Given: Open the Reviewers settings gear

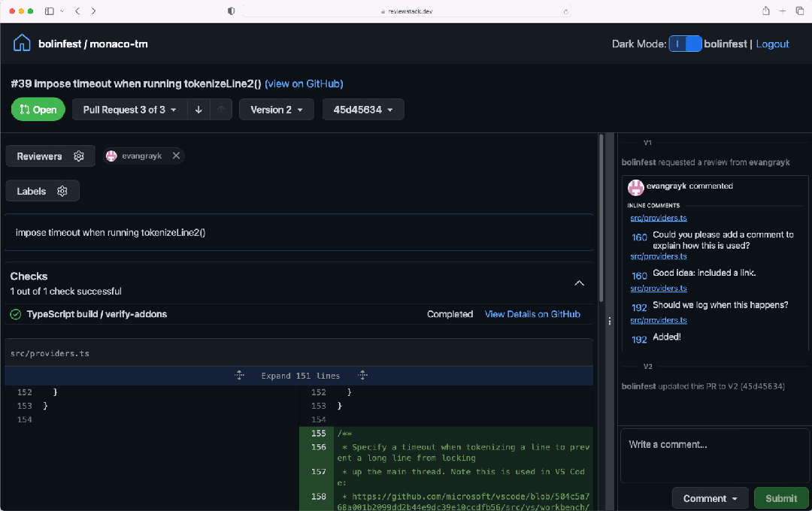Looking at the screenshot, I should [x=79, y=156].
